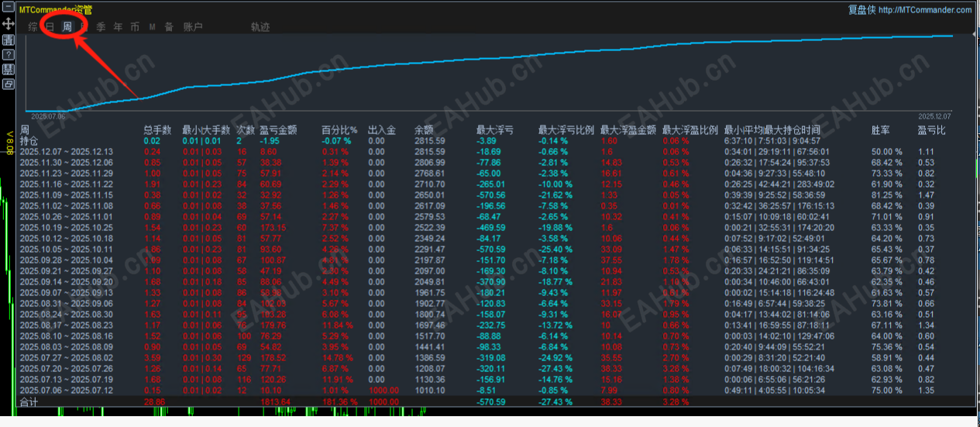Open the M tab

[x=152, y=27]
